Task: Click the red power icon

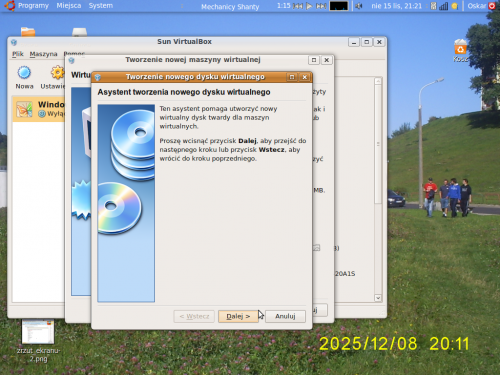Action: pos(492,6)
